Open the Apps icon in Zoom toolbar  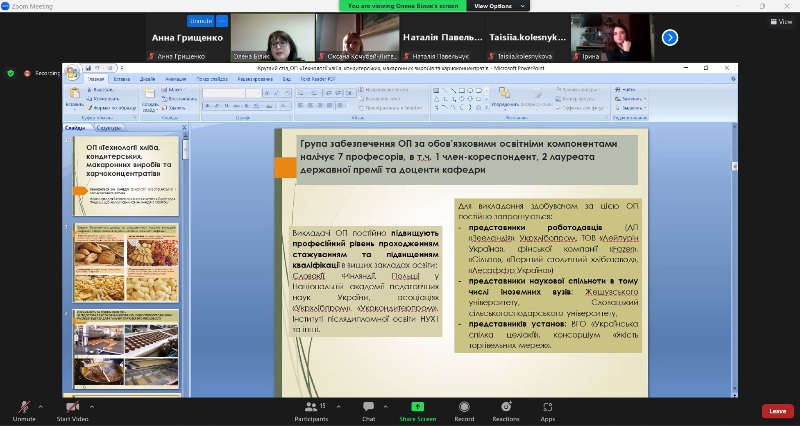tap(548, 406)
